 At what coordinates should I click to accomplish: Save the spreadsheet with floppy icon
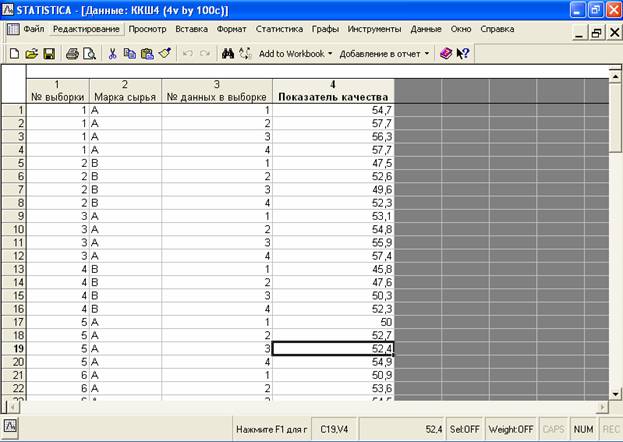[x=49, y=54]
